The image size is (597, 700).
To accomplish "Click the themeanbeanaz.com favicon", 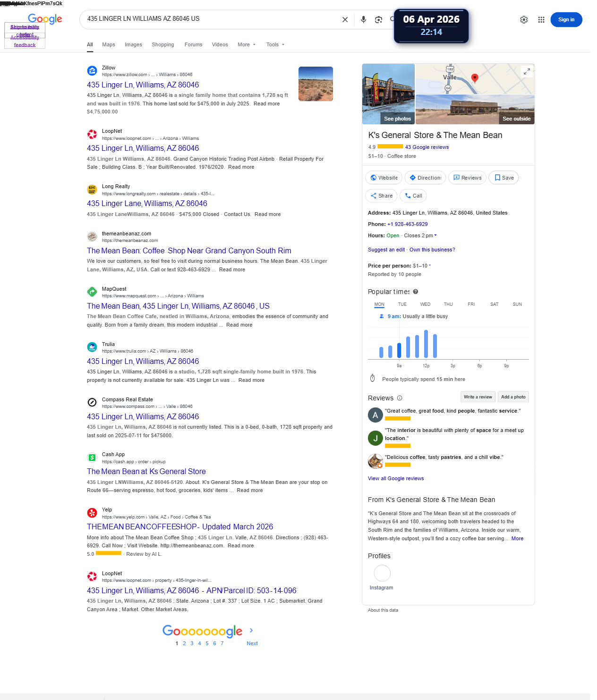I will (92, 237).
